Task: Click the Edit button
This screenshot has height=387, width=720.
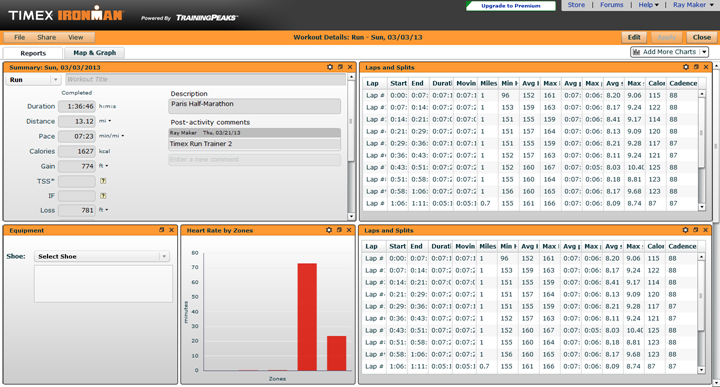Action: [634, 37]
